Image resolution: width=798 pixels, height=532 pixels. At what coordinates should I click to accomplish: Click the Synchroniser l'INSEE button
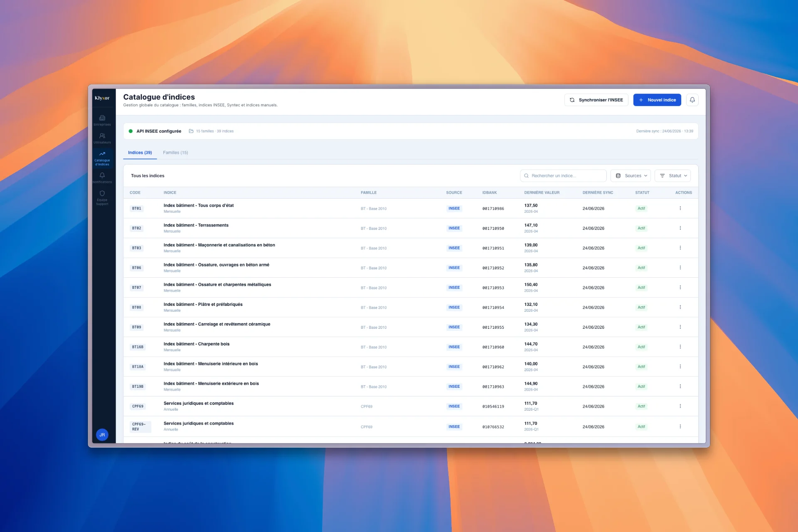coord(596,100)
